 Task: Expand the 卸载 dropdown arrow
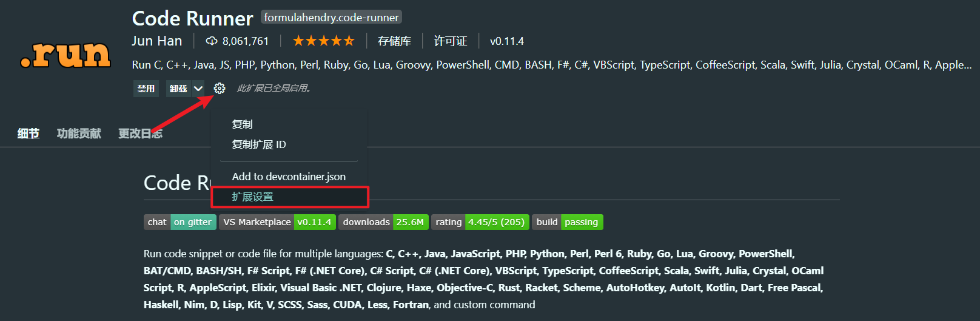tap(198, 89)
